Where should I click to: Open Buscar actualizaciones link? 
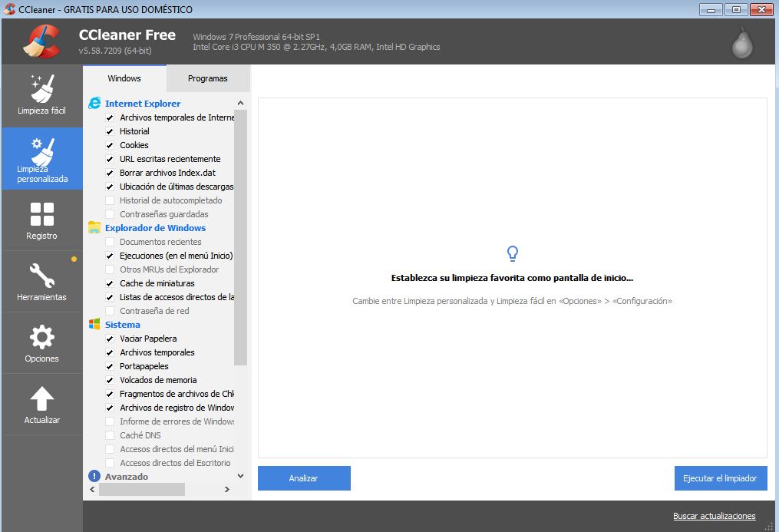pos(715,516)
